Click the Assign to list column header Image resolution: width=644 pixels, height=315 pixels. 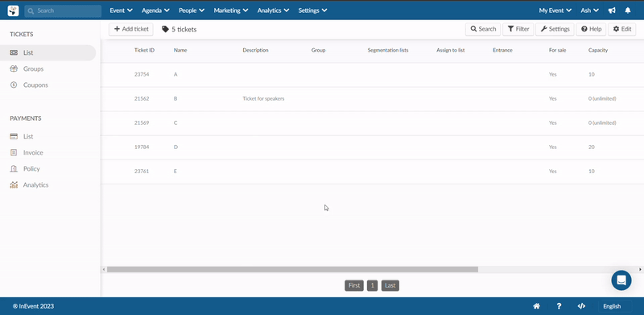tap(451, 50)
